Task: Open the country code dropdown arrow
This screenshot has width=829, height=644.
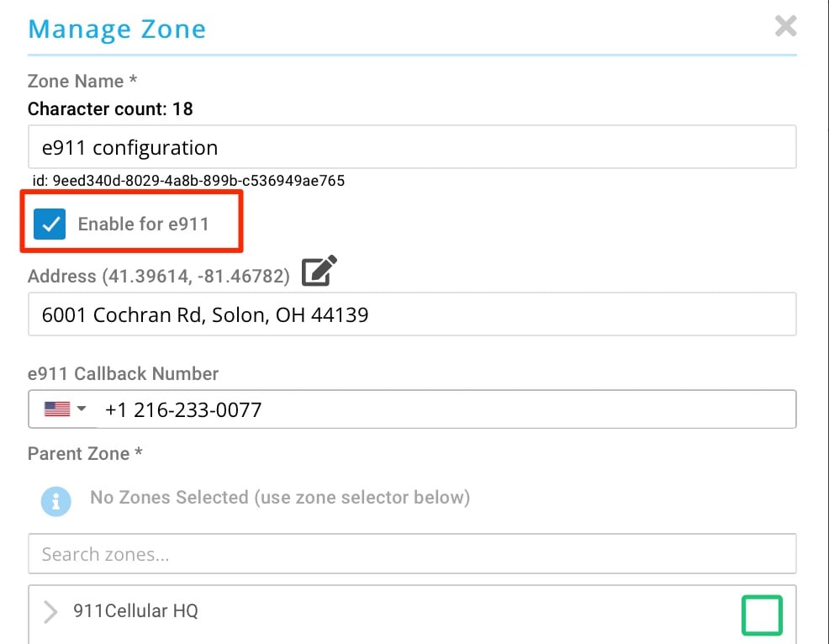Action: [82, 409]
